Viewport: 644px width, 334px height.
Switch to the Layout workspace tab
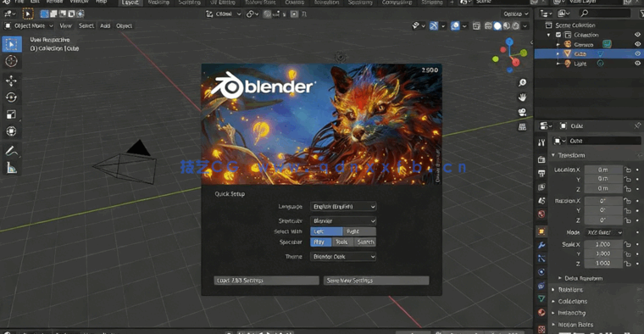pos(130,3)
